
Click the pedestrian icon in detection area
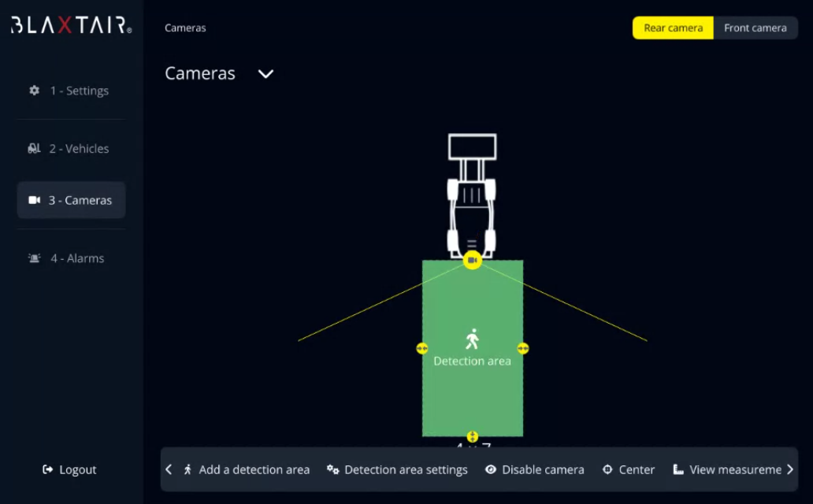click(472, 339)
